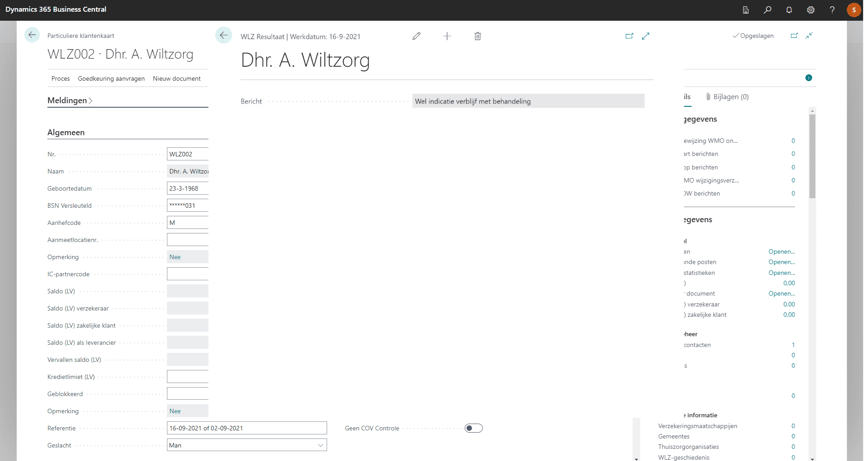Click the Opgeslagen status indicator
This screenshot has height=461, width=864.
tap(753, 35)
